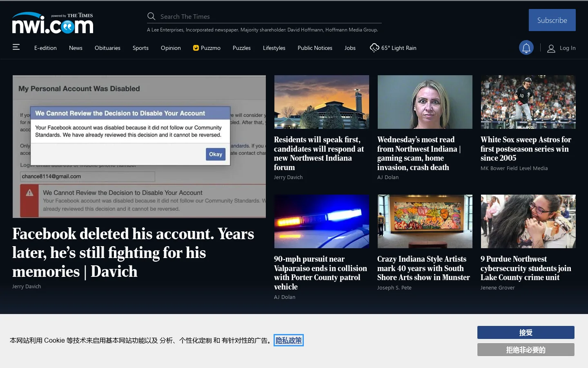Click Joseph S. Pete byline

tap(394, 288)
